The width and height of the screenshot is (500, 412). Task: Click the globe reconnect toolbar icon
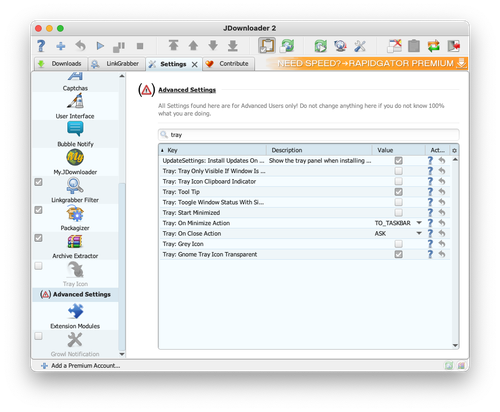click(x=340, y=46)
